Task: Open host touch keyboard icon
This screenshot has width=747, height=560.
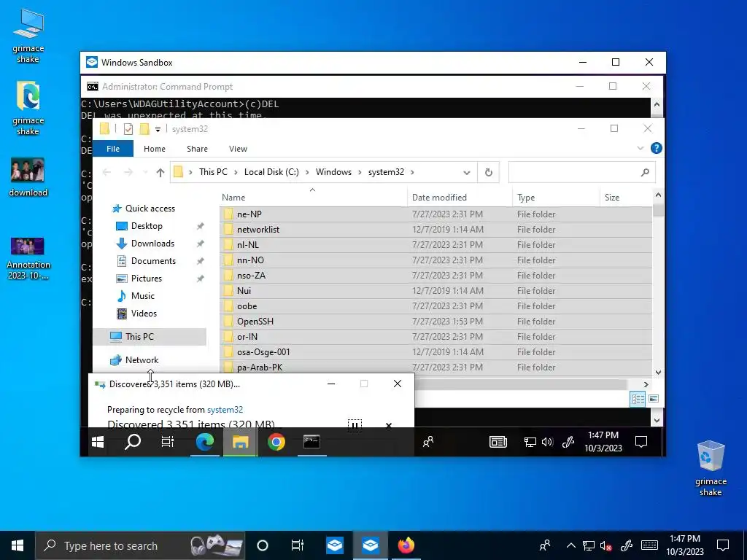Action: coord(649,545)
